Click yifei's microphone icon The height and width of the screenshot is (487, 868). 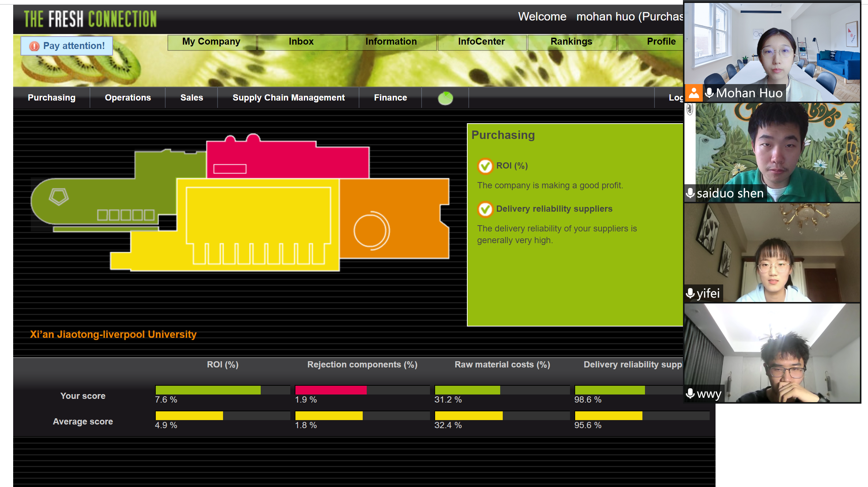tap(690, 293)
